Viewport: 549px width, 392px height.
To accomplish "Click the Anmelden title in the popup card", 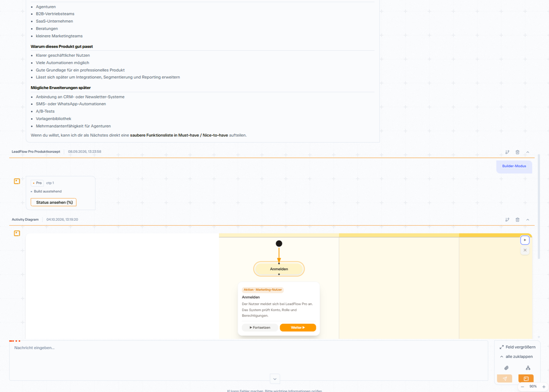I will (x=251, y=297).
